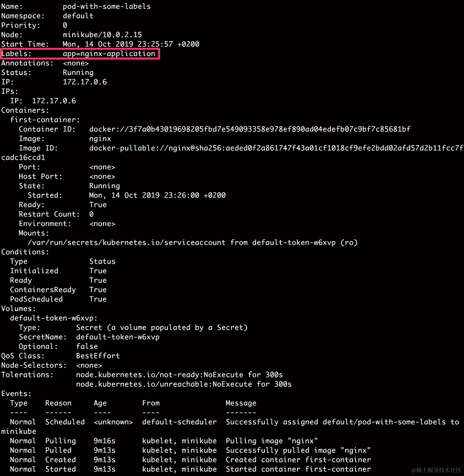This screenshot has width=464, height=476.
Task: Select the 'Host Port:' label
Action: point(41,176)
